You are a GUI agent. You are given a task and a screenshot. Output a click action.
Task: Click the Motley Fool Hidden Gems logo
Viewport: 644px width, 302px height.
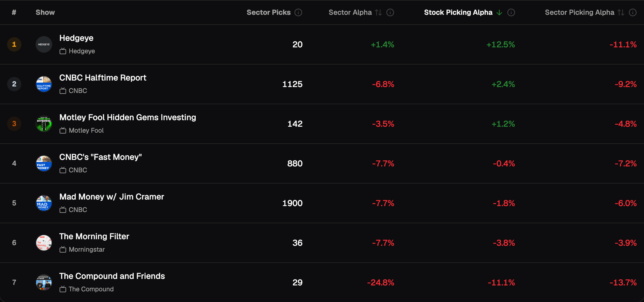[x=44, y=124]
